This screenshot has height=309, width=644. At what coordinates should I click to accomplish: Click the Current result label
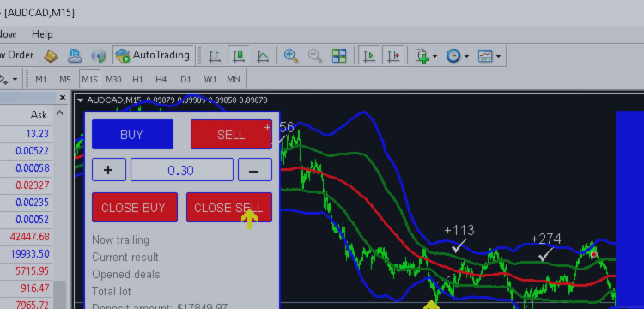(125, 257)
